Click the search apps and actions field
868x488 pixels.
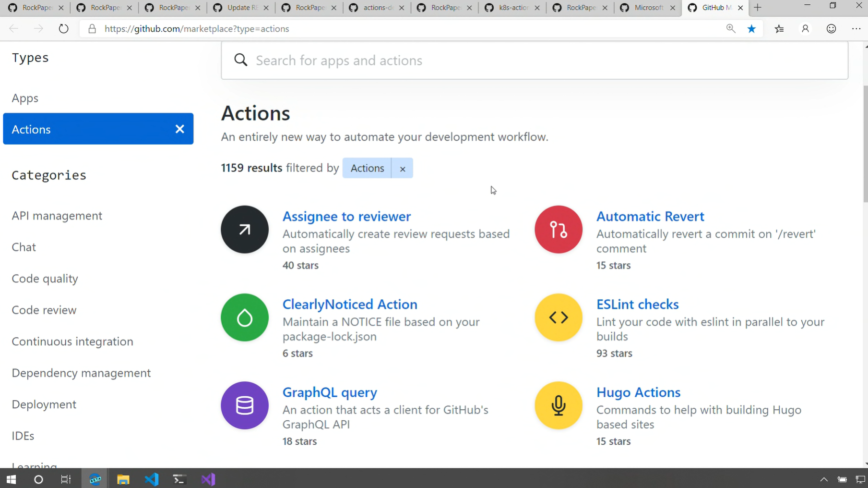pyautogui.click(x=534, y=61)
